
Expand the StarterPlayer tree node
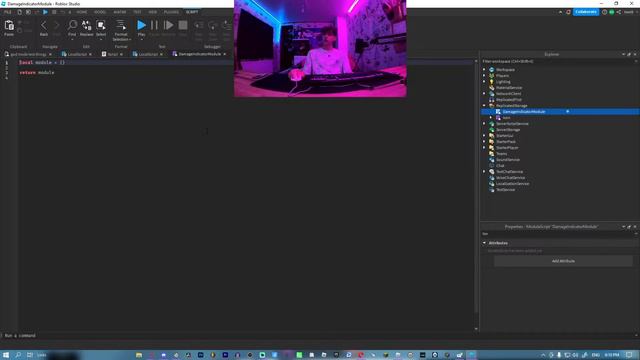point(484,148)
